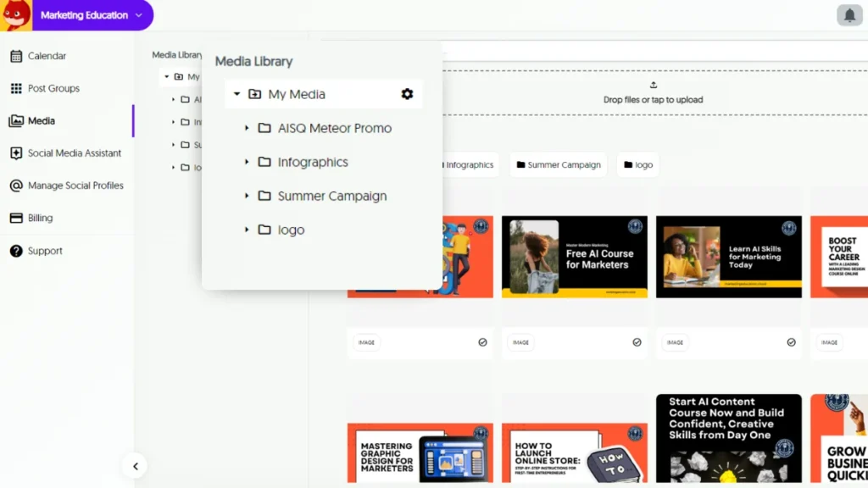Image resolution: width=868 pixels, height=488 pixels.
Task: Open the Media menu item
Action: [x=41, y=121]
